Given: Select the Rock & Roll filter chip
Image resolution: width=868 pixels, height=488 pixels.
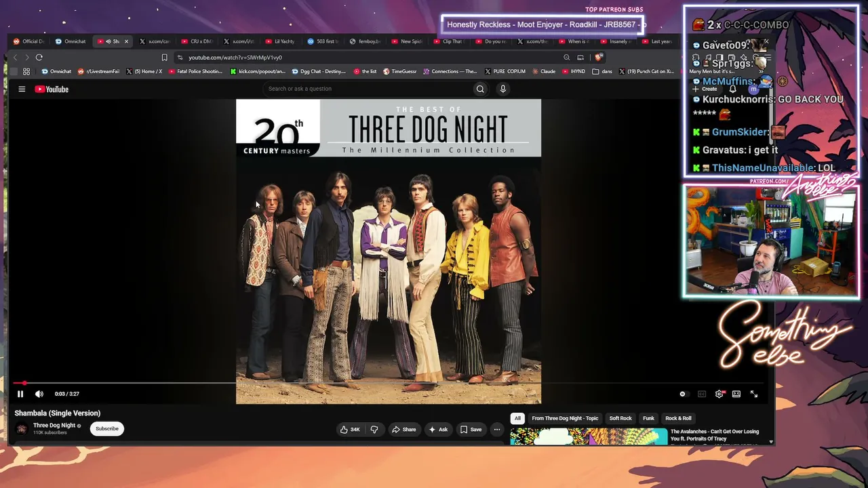Looking at the screenshot, I should pyautogui.click(x=678, y=418).
